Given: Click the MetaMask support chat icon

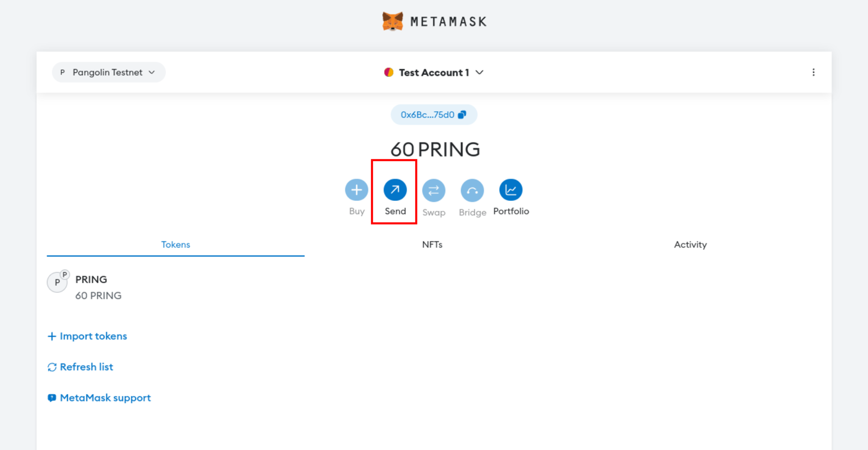Looking at the screenshot, I should point(52,398).
